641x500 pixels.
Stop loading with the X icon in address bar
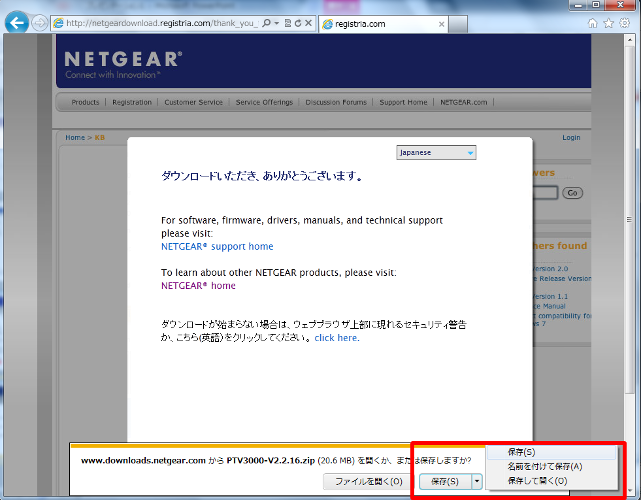(x=309, y=23)
